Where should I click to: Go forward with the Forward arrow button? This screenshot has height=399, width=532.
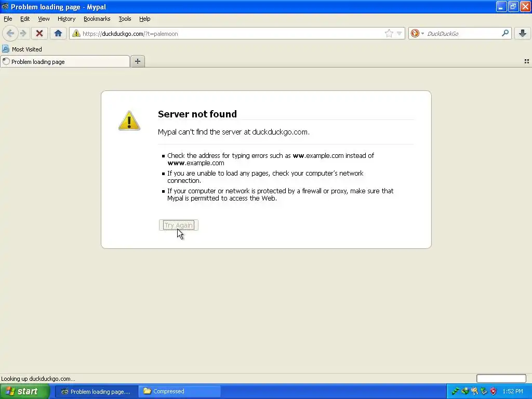click(x=23, y=33)
